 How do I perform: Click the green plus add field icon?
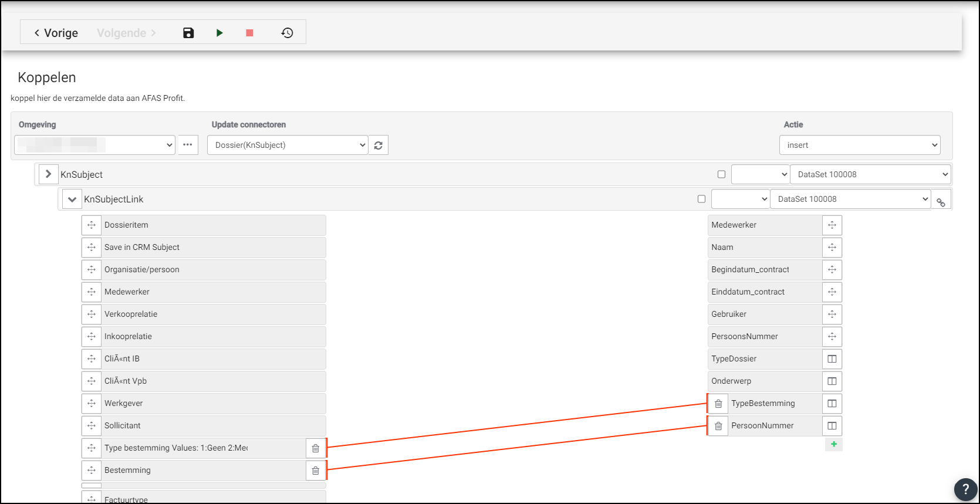pos(833,444)
